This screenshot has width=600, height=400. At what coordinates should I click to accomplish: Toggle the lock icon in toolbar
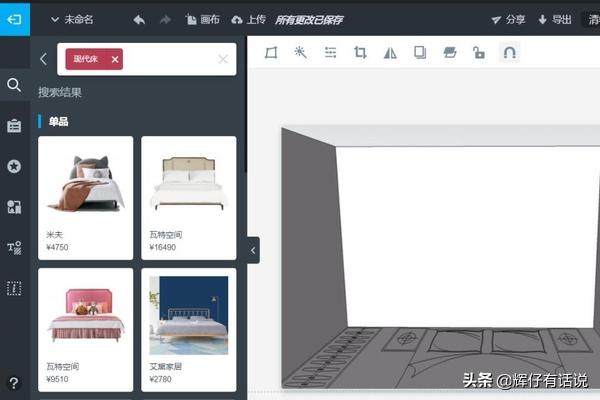(x=479, y=53)
